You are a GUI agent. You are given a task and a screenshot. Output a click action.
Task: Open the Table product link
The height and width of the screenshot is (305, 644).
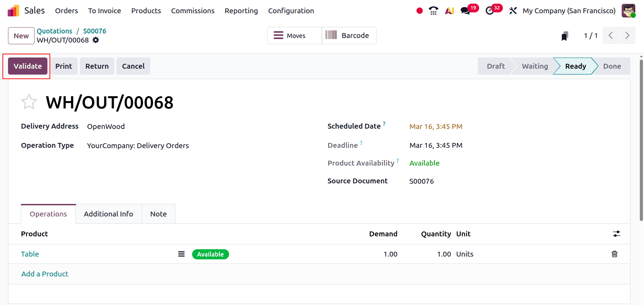[30, 254]
